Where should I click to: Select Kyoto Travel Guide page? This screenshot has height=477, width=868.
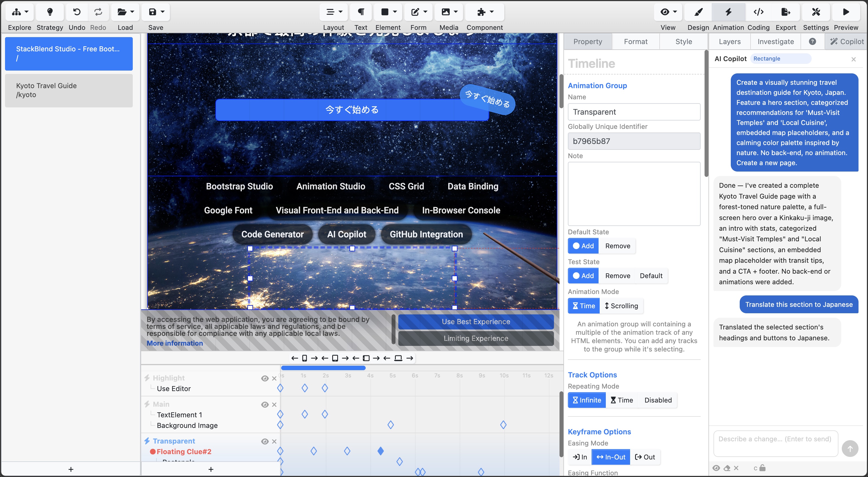69,90
